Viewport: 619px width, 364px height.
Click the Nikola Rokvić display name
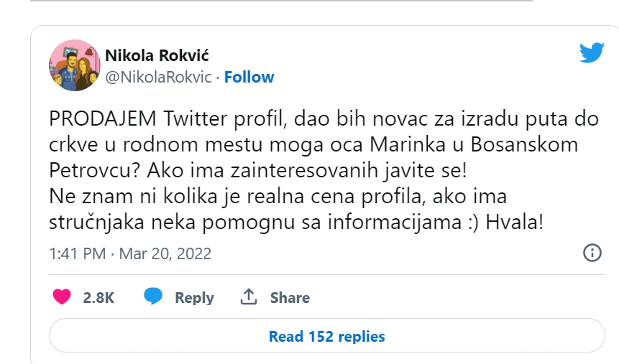[x=157, y=56]
